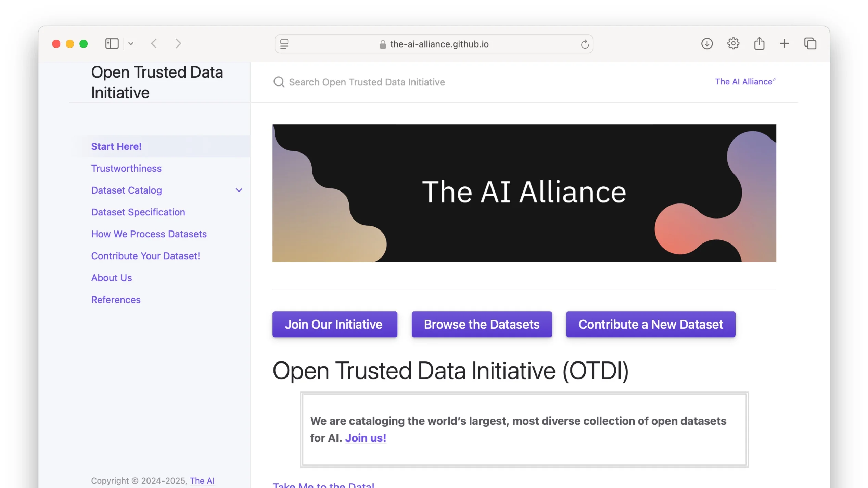868x488 pixels.
Task: Open the References page
Action: (116, 300)
